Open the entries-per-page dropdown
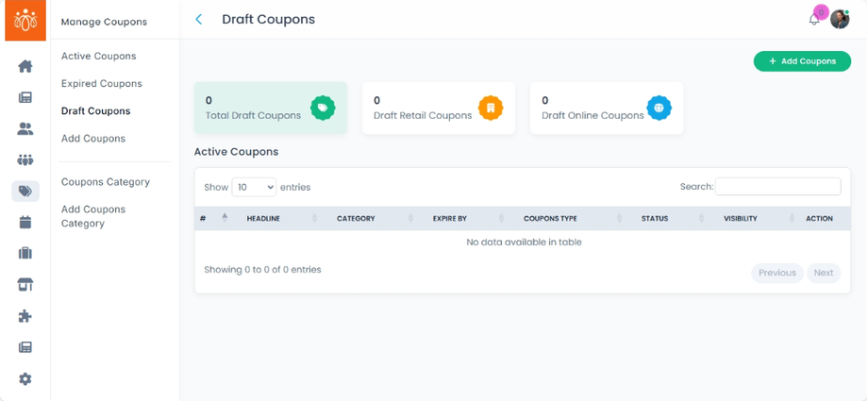This screenshot has width=868, height=401. click(x=254, y=187)
